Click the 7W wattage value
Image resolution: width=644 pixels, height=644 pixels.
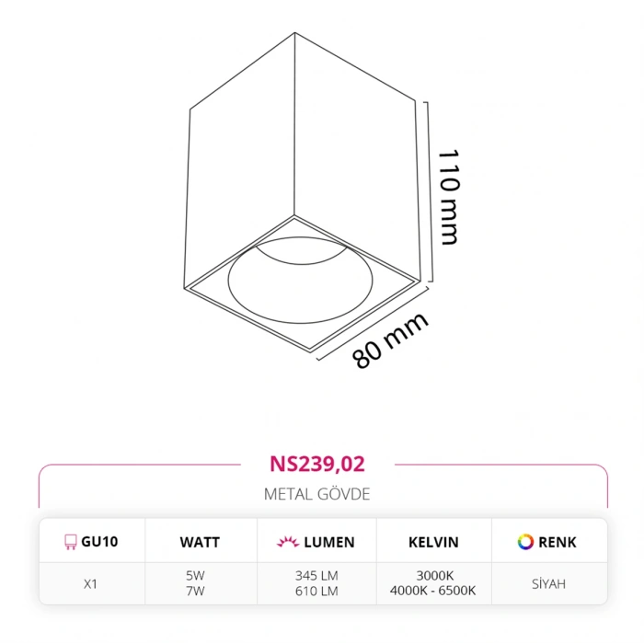click(195, 591)
